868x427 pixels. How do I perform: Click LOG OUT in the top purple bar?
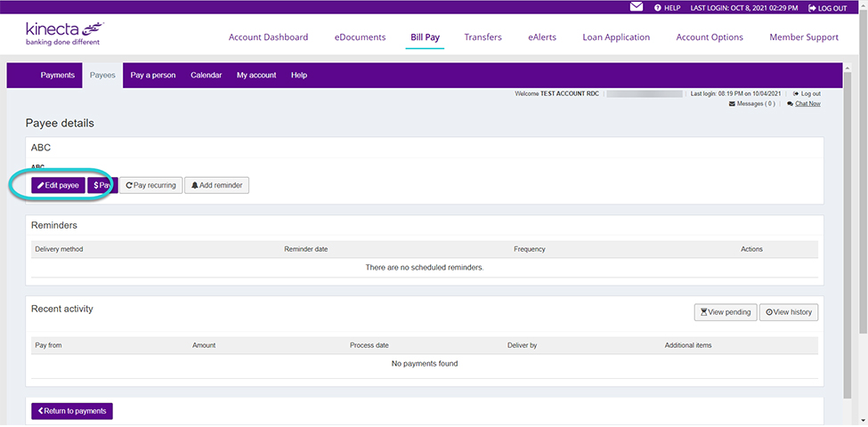click(828, 8)
